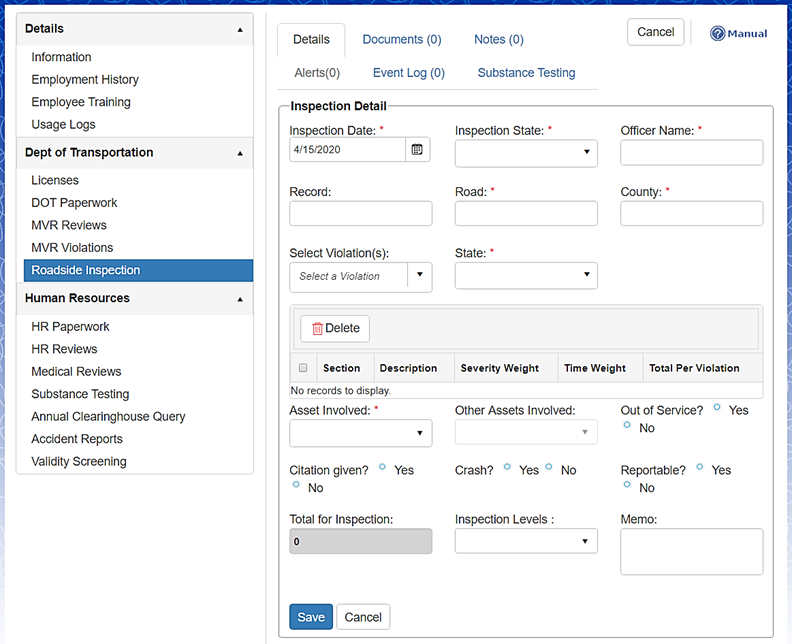Switch to the Documents (0) tab
Image resolution: width=792 pixels, height=644 pixels.
pyautogui.click(x=401, y=40)
